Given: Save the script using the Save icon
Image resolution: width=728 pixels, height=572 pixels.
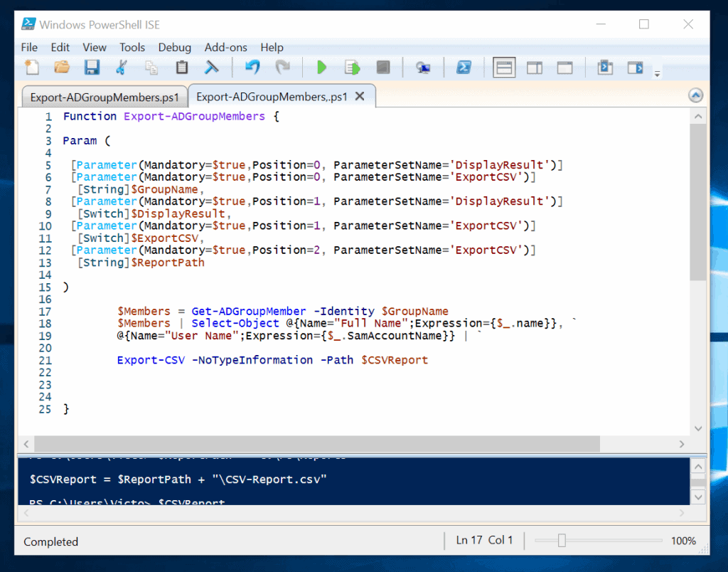Looking at the screenshot, I should [x=92, y=67].
